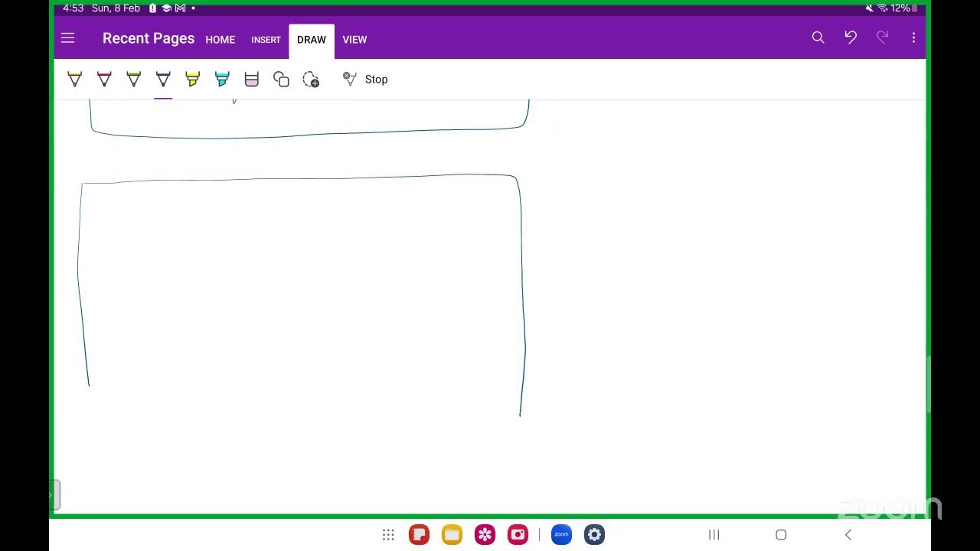This screenshot has height=551, width=980.
Task: Select the yellow highlighter
Action: (192, 79)
